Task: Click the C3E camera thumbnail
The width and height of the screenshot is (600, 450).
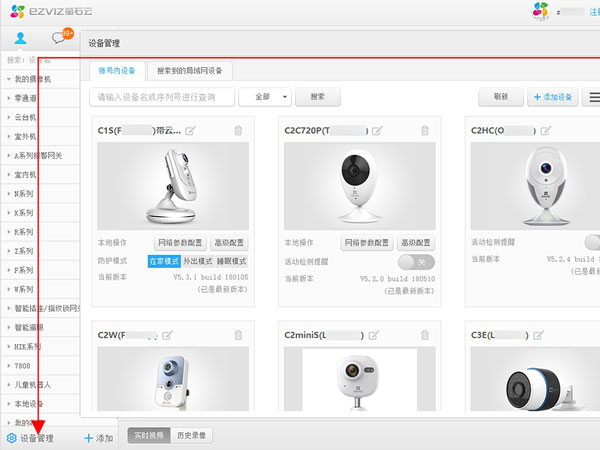Action: [x=535, y=379]
